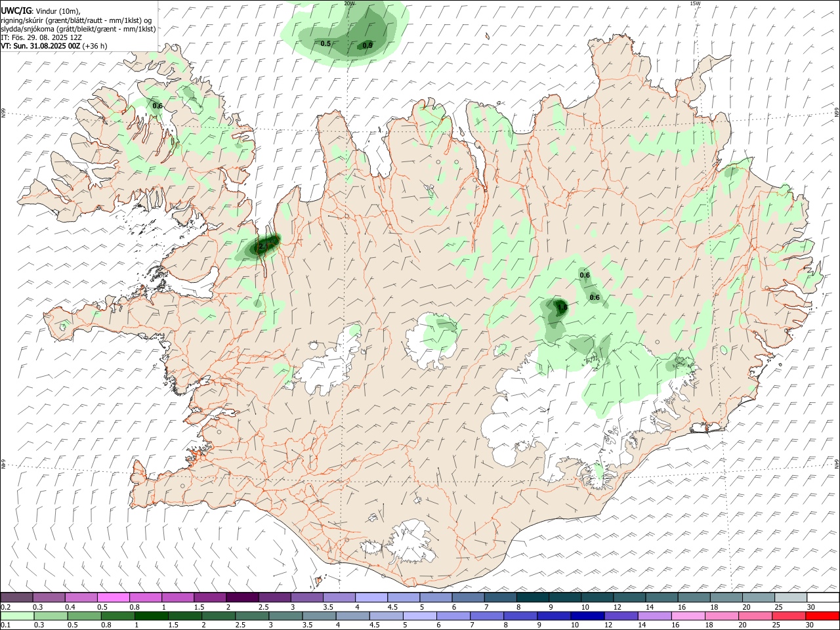
Task: Click the light gray 25–30 snow swatch
Action: tap(790, 598)
